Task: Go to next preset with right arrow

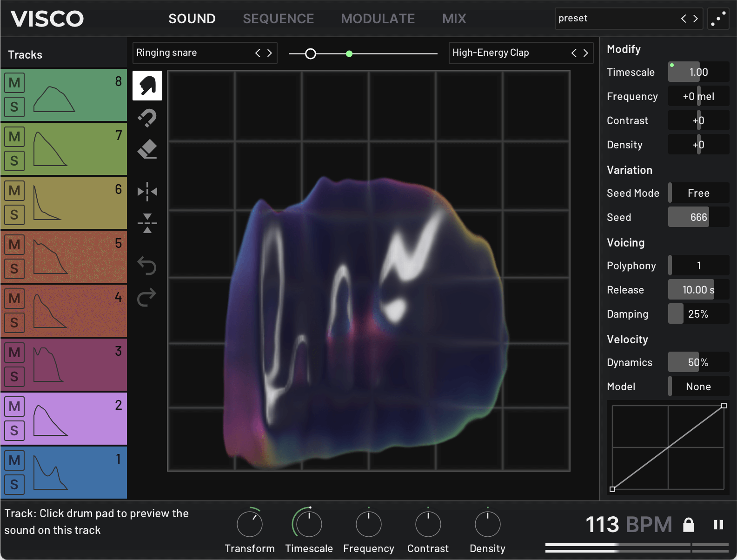Action: 696,19
